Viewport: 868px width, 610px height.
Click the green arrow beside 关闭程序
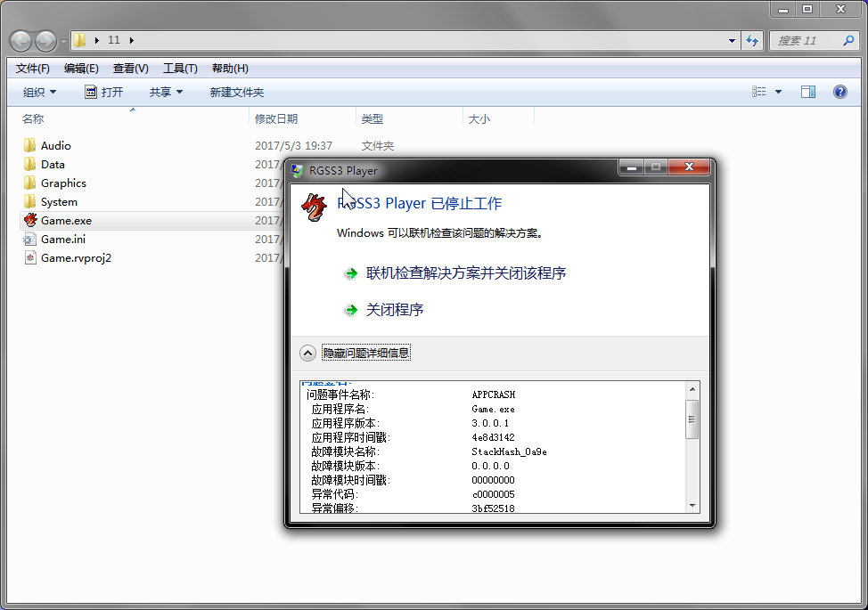click(351, 310)
